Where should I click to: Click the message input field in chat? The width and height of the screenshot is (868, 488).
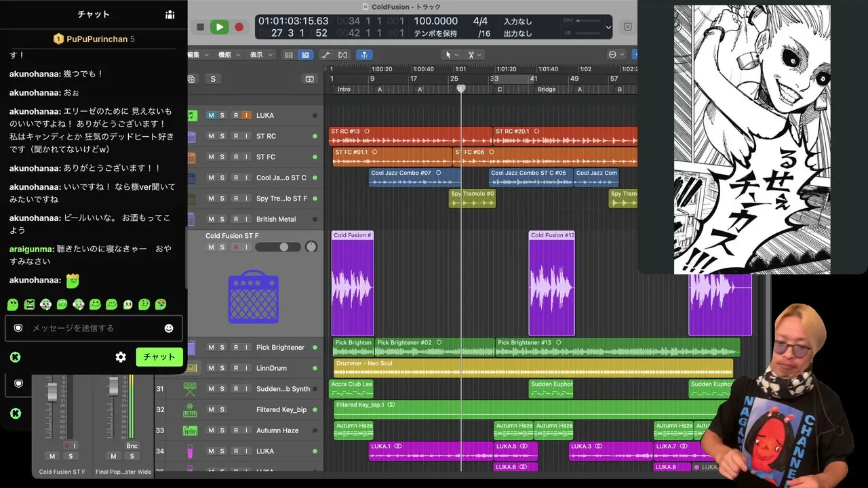pos(94,328)
